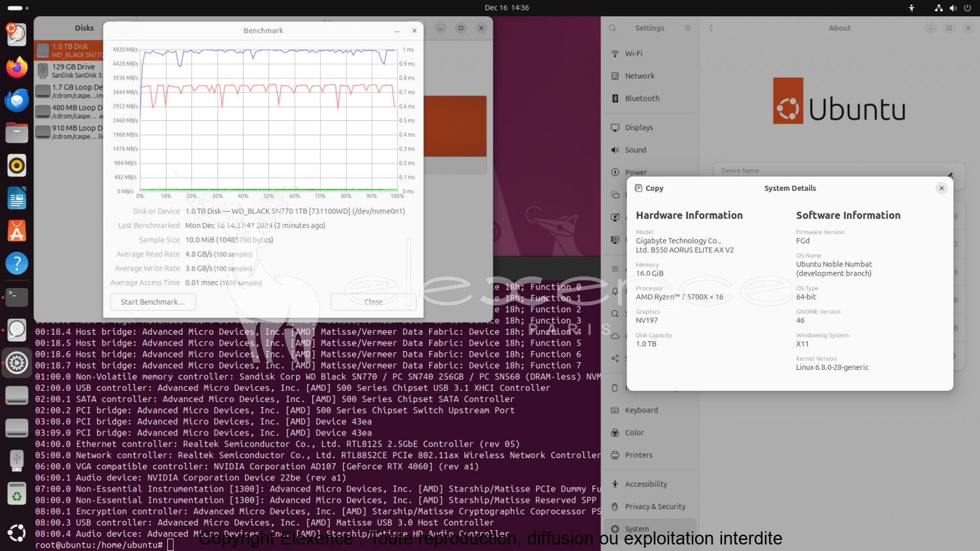This screenshot has width=980, height=551.
Task: Click the Sample Size 10.0 MiB value
Action: pyautogui.click(x=229, y=240)
